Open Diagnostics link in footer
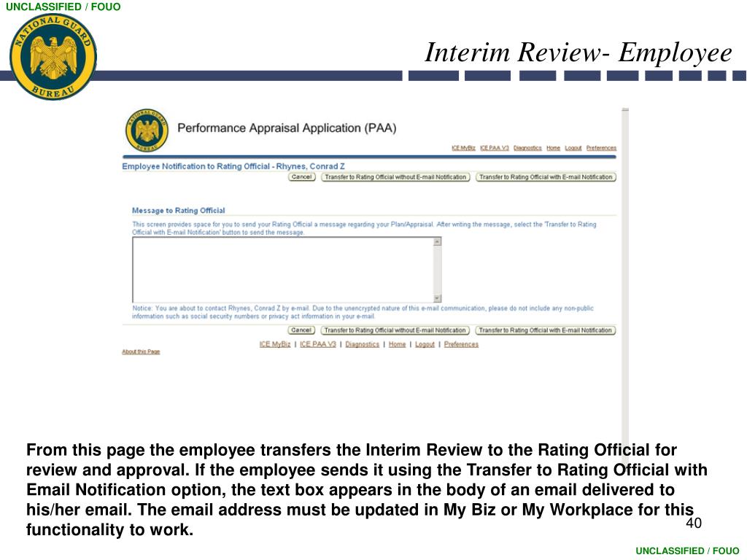The image size is (747, 560). [x=362, y=344]
